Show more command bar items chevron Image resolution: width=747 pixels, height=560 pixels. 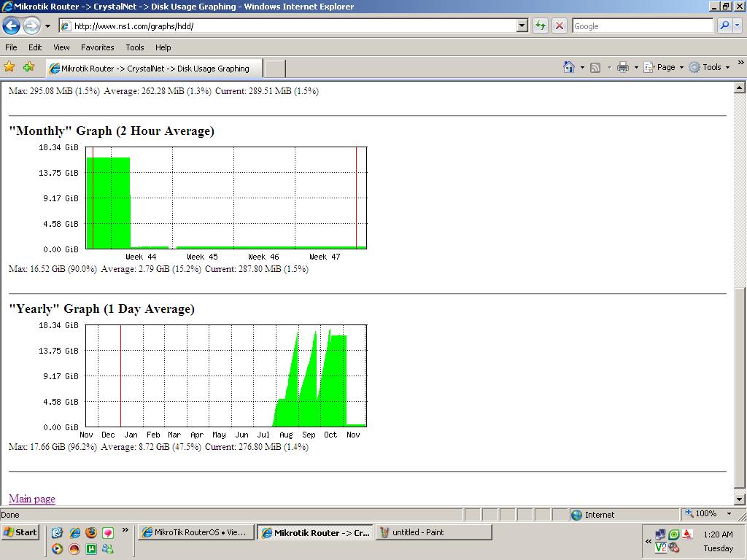(741, 63)
